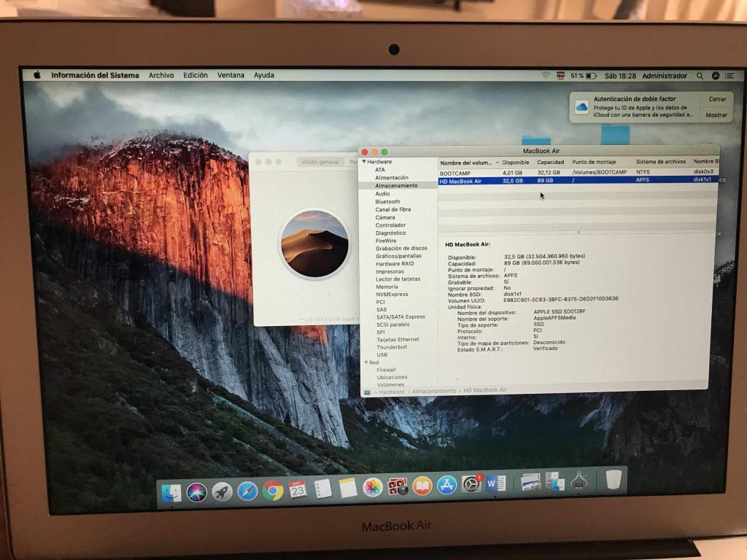Dismiss notification with Cerrar button
This screenshot has width=747, height=560.
[717, 99]
